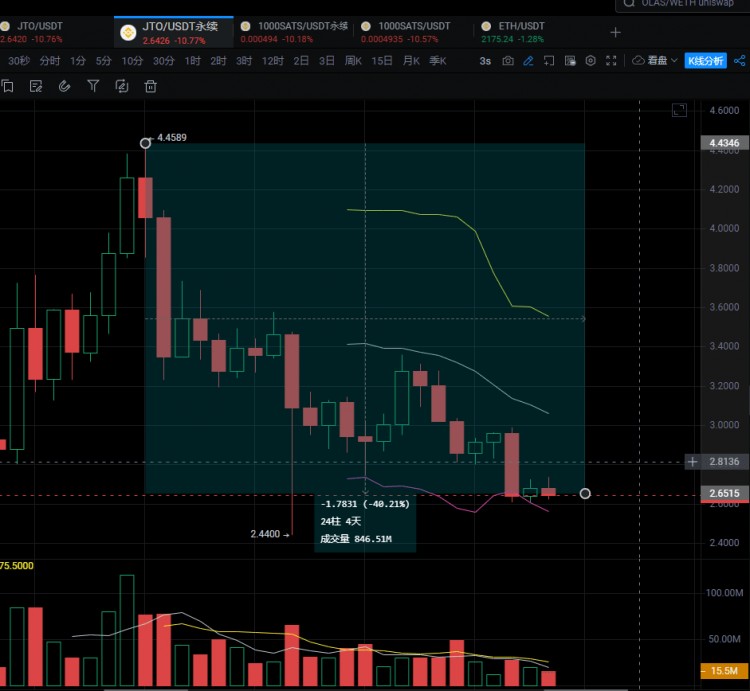Select the JTO/USDT永续 tab

click(x=173, y=33)
